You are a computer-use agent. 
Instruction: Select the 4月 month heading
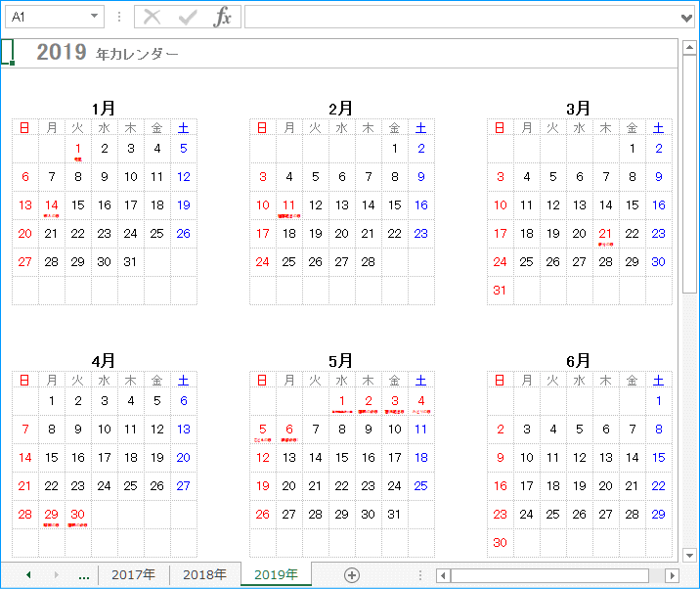104,361
